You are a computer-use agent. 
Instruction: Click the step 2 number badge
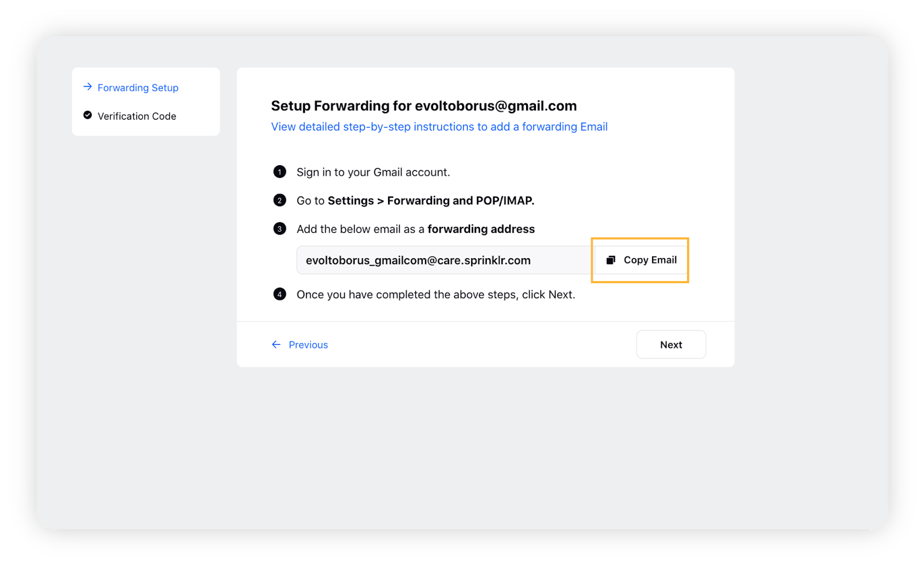[280, 200]
